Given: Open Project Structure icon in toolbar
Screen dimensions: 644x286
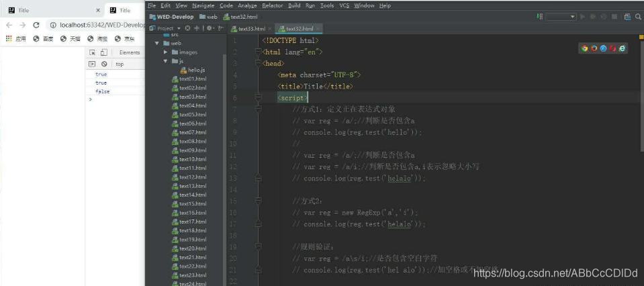Looking at the screenshot, I should coord(627,17).
